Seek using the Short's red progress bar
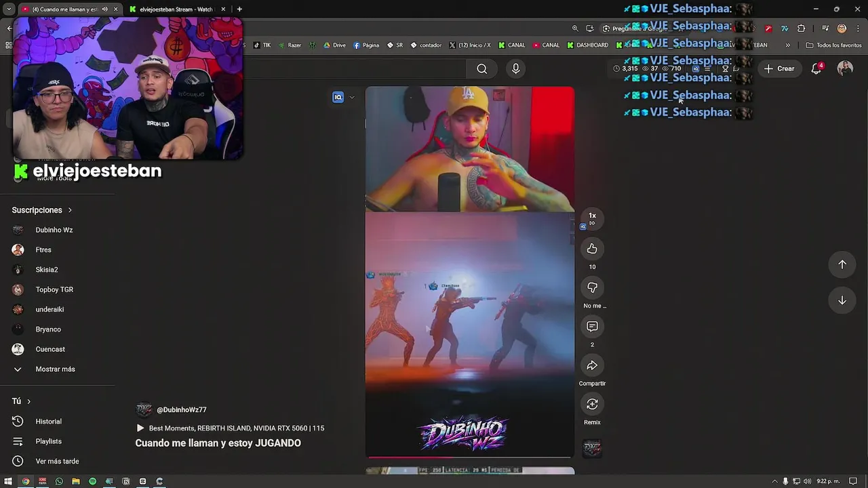The height and width of the screenshot is (488, 868). point(469,457)
